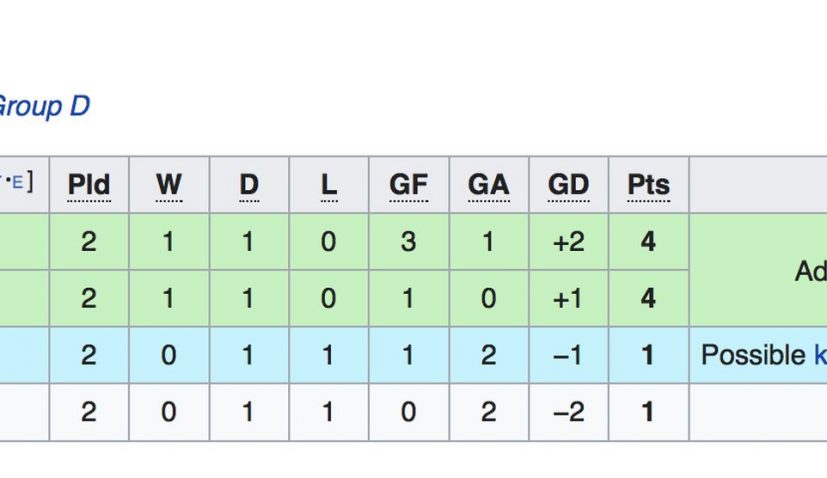The width and height of the screenshot is (827, 478).
Task: Select the "L" losses column header
Action: point(329,185)
